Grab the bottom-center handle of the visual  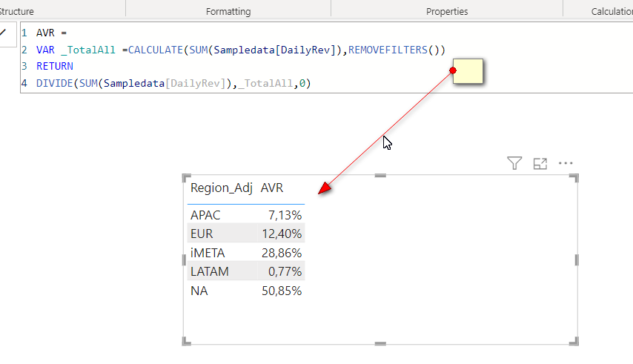coord(380,344)
